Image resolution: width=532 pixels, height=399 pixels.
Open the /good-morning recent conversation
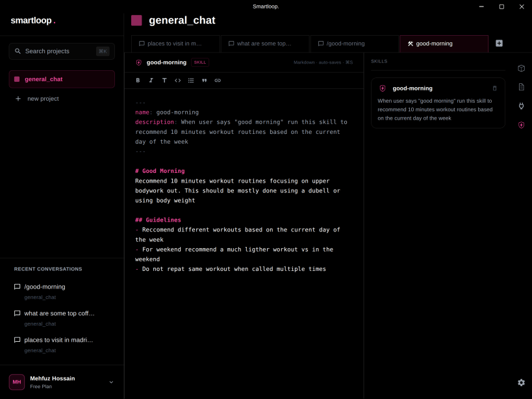pos(44,287)
